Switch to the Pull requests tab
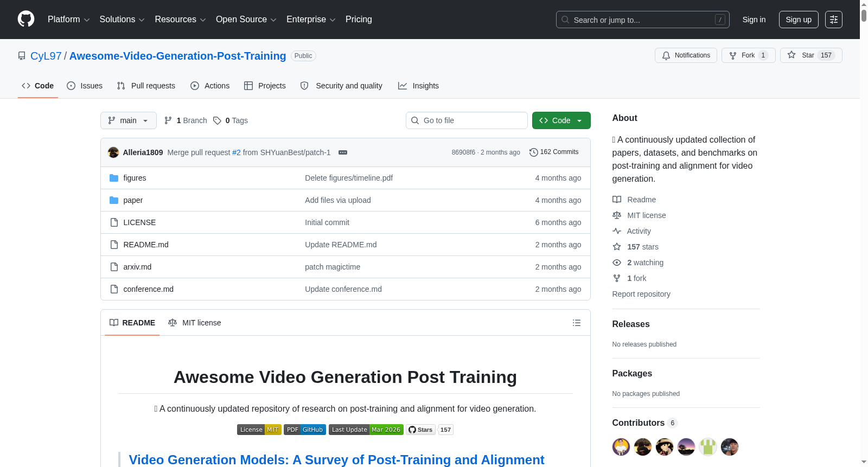The image size is (868, 467). click(146, 86)
